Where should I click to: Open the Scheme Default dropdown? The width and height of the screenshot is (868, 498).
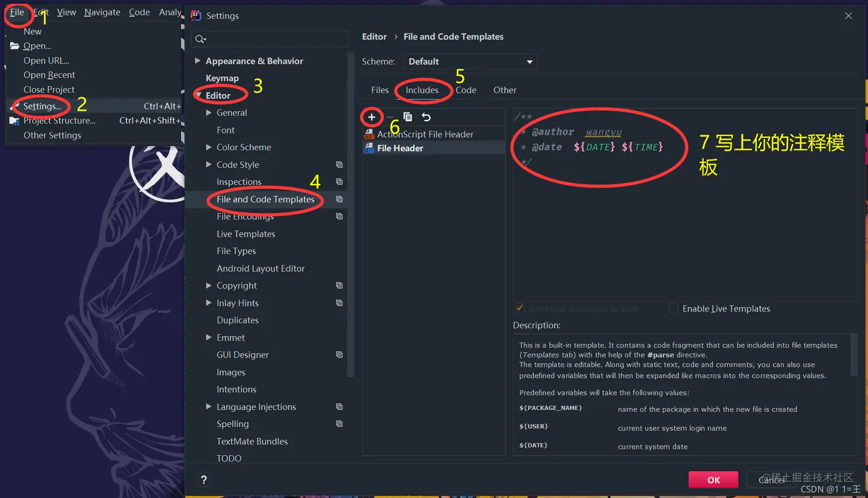(470, 61)
